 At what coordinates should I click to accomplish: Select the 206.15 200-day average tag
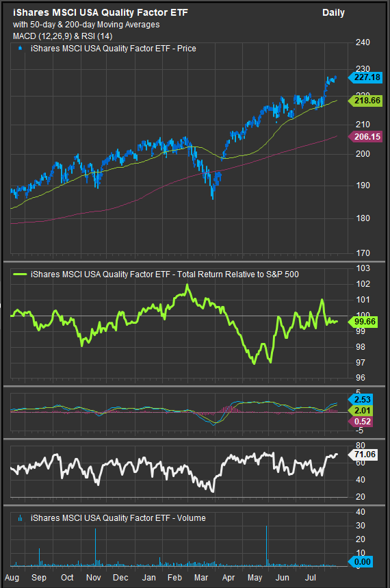(x=365, y=136)
